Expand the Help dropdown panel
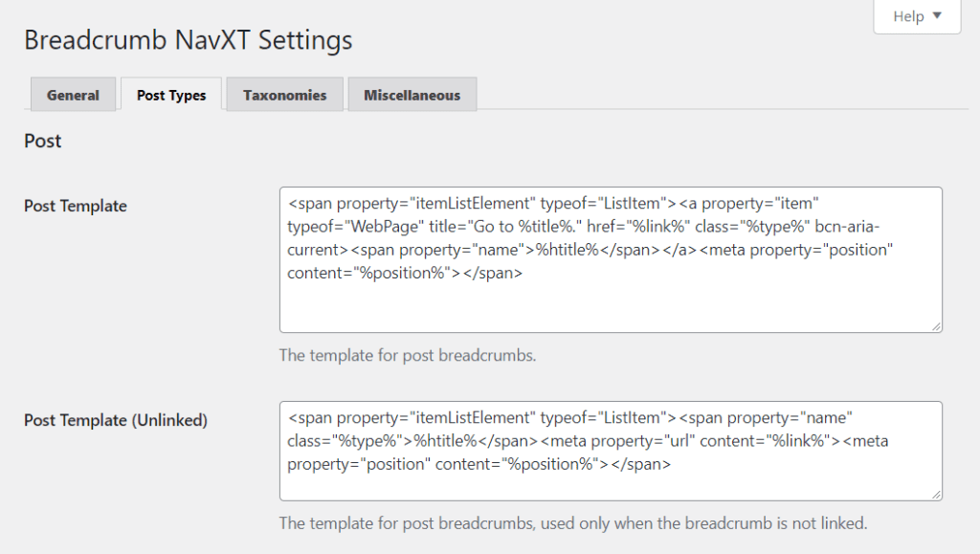980x554 pixels. pos(916,15)
